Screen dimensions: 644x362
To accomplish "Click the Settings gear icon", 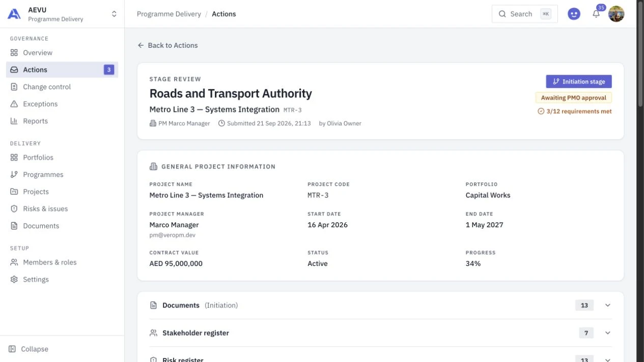I will point(14,280).
